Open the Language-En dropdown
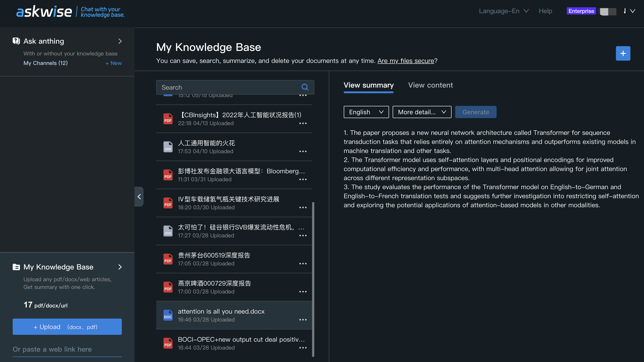Screen dimensions: 644x362 (504, 11)
